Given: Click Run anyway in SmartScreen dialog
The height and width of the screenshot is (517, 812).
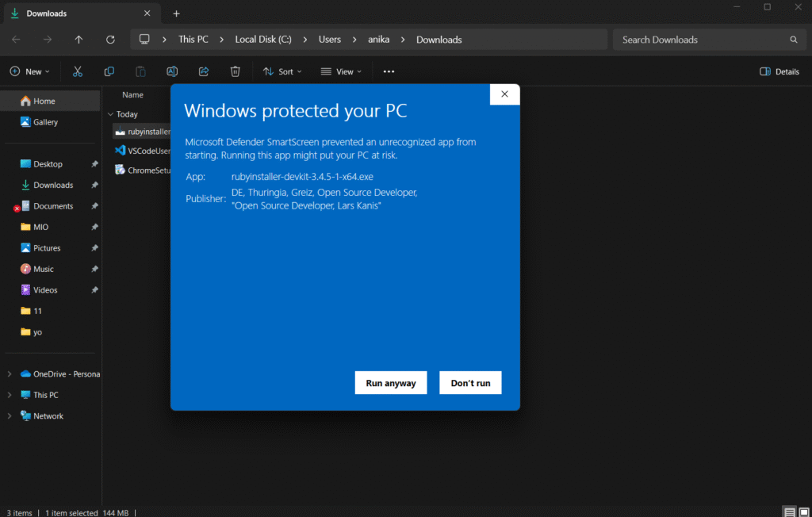Looking at the screenshot, I should point(391,383).
